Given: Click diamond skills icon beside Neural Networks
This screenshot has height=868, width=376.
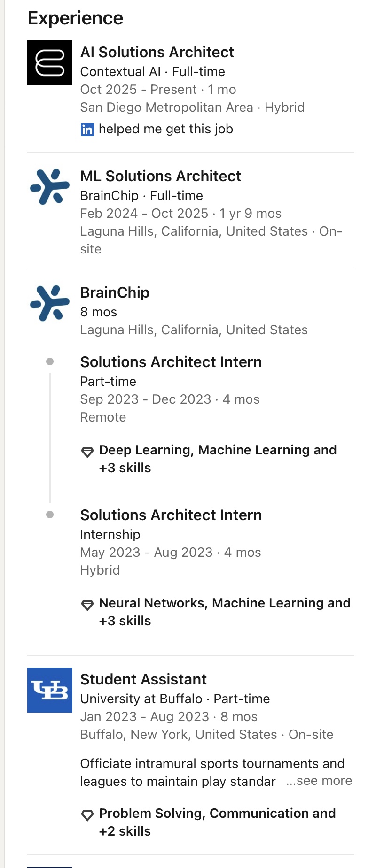Looking at the screenshot, I should coord(87,605).
